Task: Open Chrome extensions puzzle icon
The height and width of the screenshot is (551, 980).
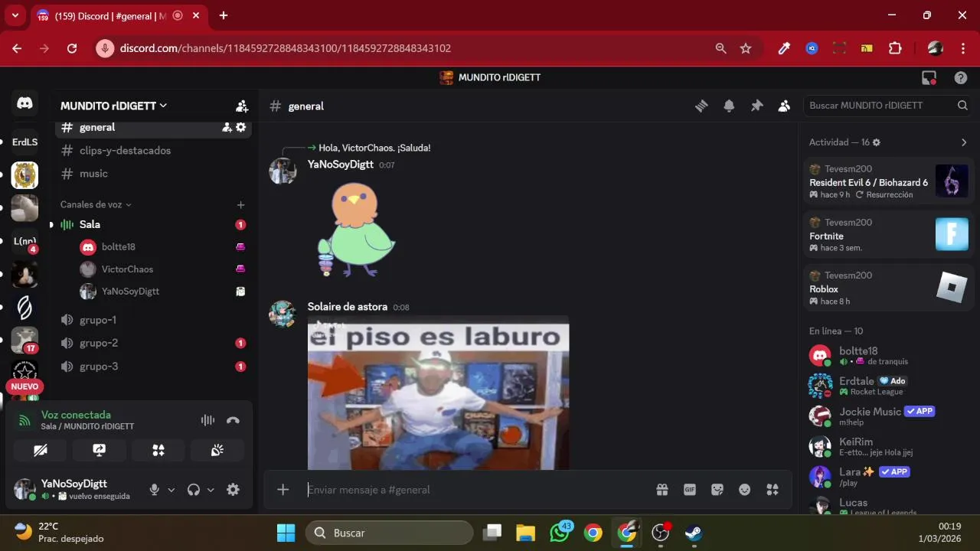Action: [x=895, y=48]
